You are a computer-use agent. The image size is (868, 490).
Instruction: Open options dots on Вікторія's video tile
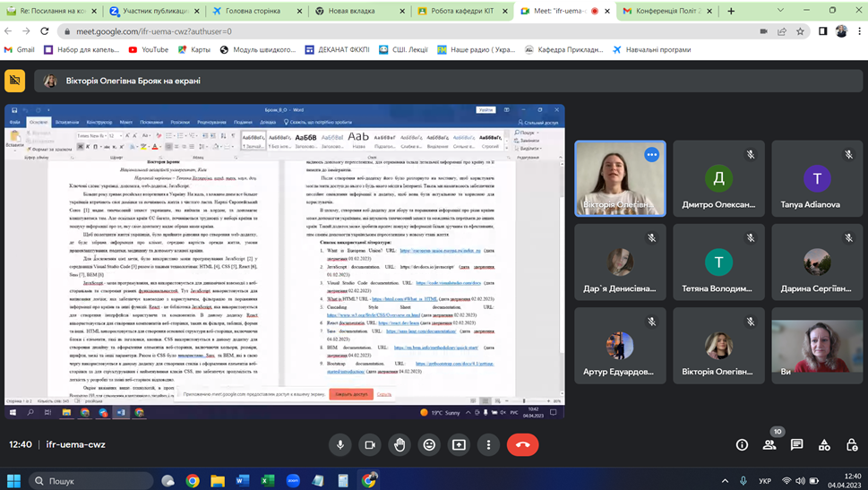coord(651,155)
